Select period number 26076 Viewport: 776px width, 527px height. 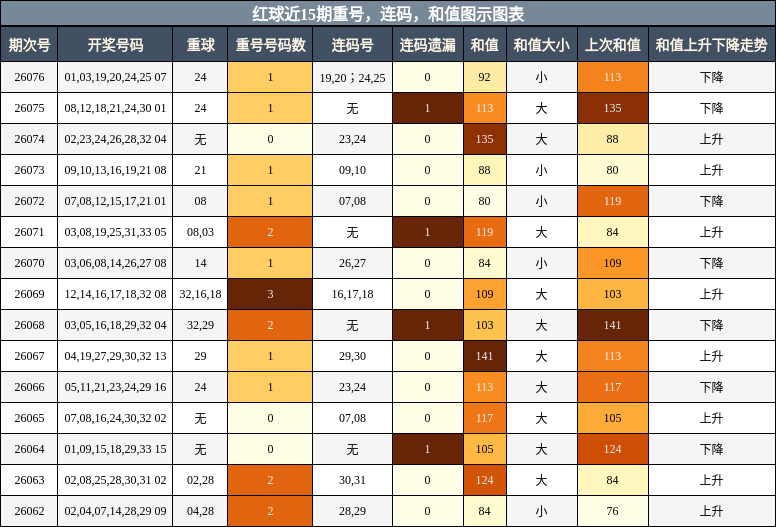pyautogui.click(x=29, y=77)
